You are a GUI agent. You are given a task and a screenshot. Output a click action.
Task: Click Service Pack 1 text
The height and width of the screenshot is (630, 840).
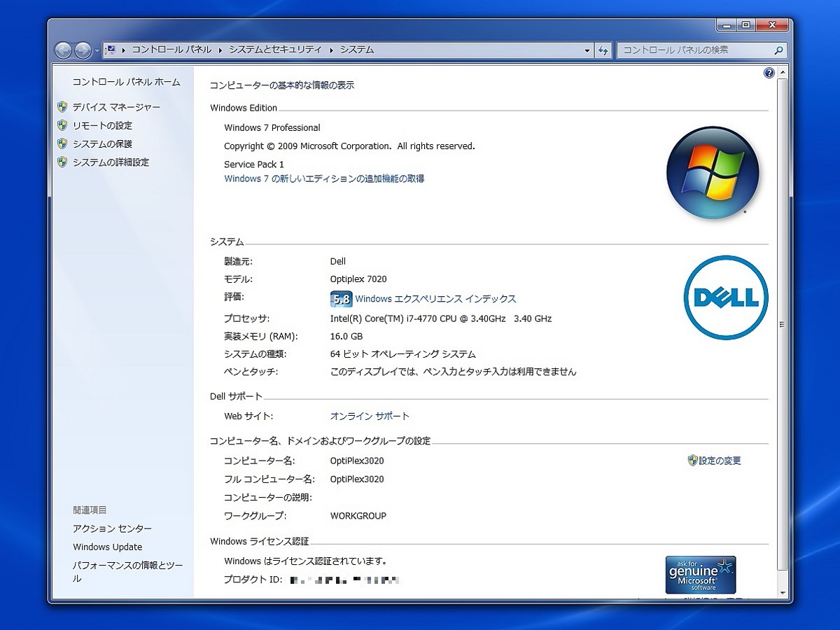pos(254,164)
